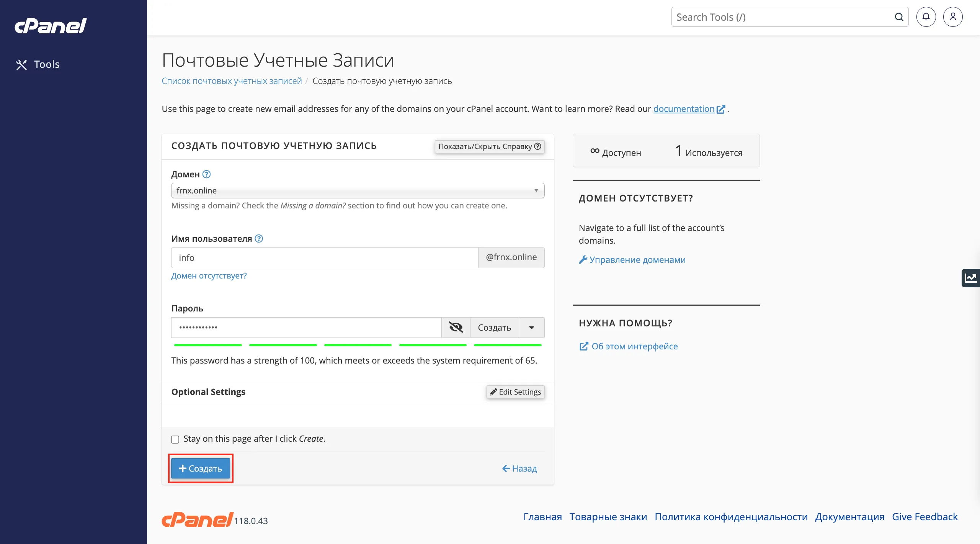Go to Список почтовых учетных записей breadcrumb
Viewport: 980px width, 544px height.
pyautogui.click(x=232, y=81)
